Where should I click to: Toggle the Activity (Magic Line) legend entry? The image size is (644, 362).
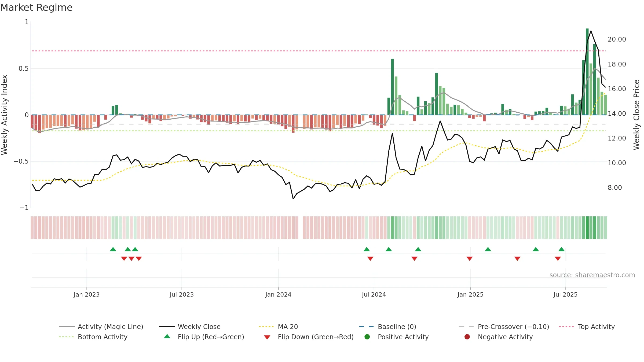click(x=101, y=327)
